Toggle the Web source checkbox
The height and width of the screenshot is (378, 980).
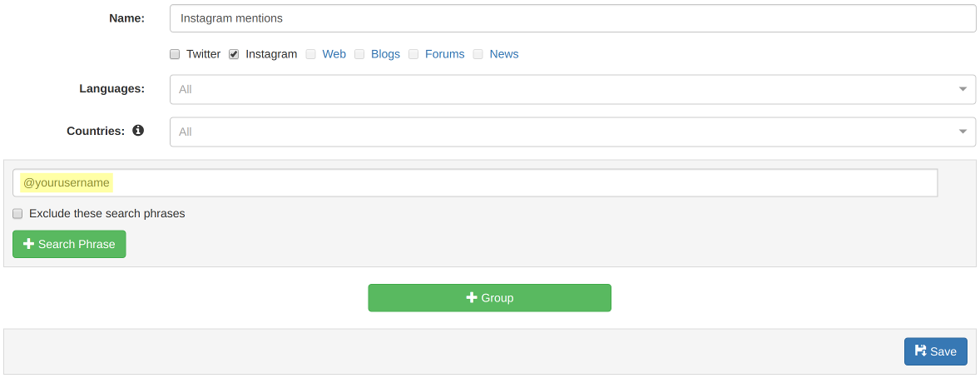tap(310, 54)
